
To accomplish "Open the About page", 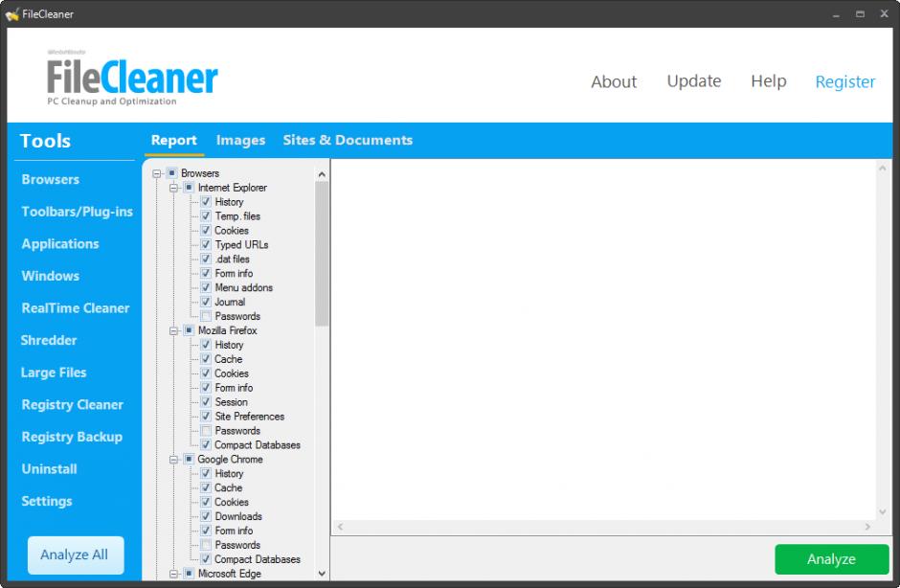I will point(614,81).
